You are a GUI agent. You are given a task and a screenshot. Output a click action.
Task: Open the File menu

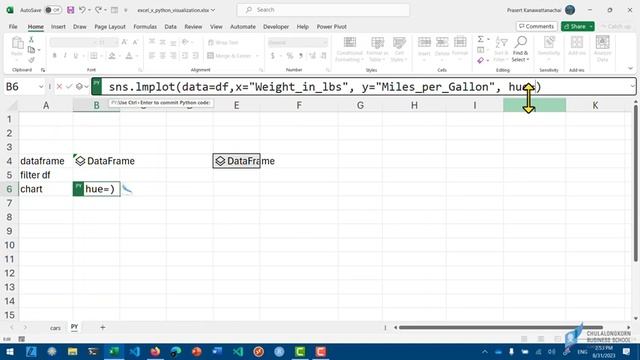coord(13,27)
